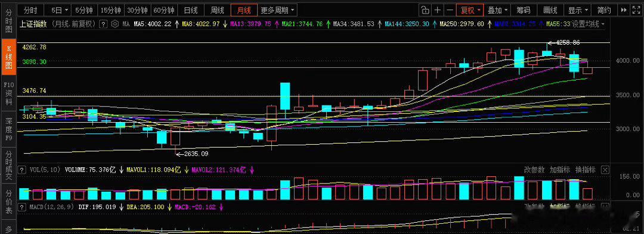Click the lock/unlock icon in top toolbar
644x234 pixels.
425,10
